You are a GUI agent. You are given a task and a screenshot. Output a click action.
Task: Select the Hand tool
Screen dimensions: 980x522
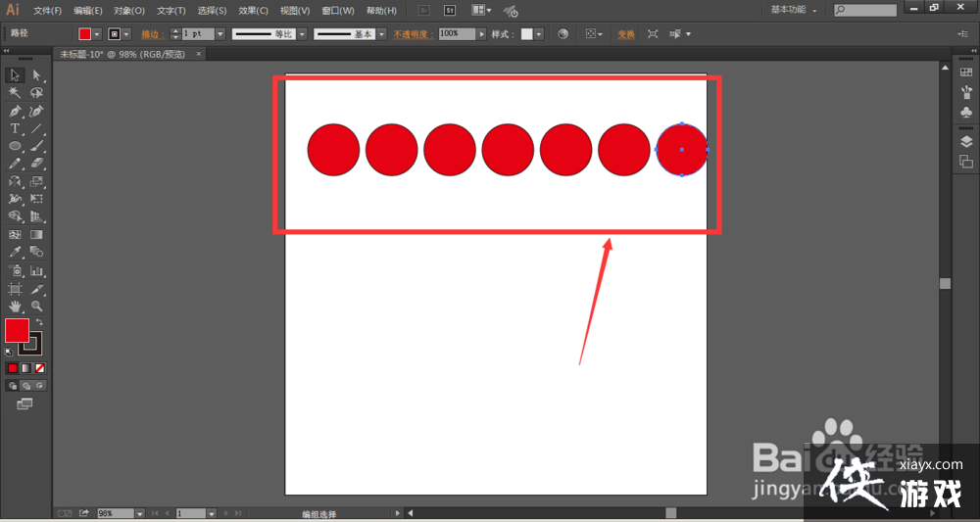pos(15,306)
